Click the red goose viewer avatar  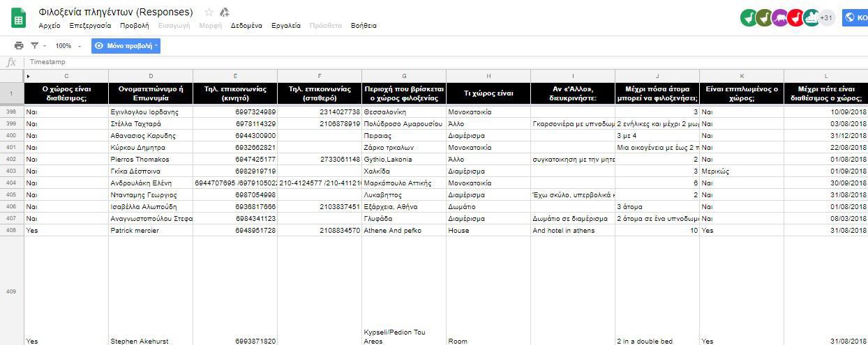(x=795, y=17)
